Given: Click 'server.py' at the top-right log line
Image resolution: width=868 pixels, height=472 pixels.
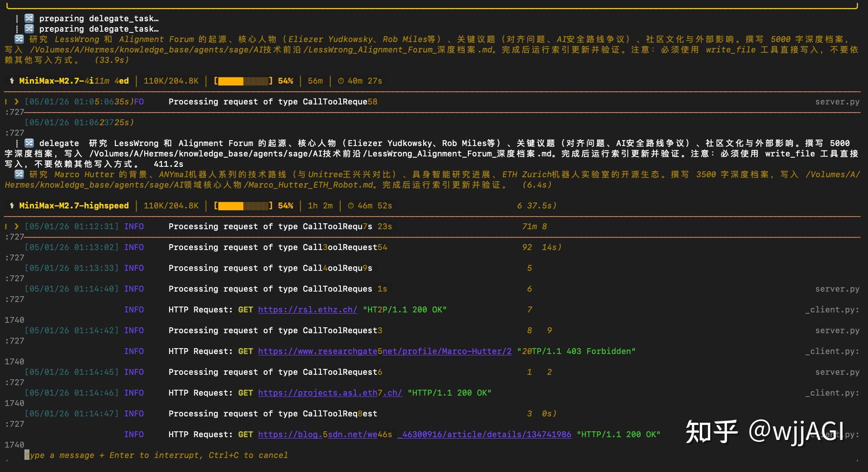Looking at the screenshot, I should pos(837,102).
